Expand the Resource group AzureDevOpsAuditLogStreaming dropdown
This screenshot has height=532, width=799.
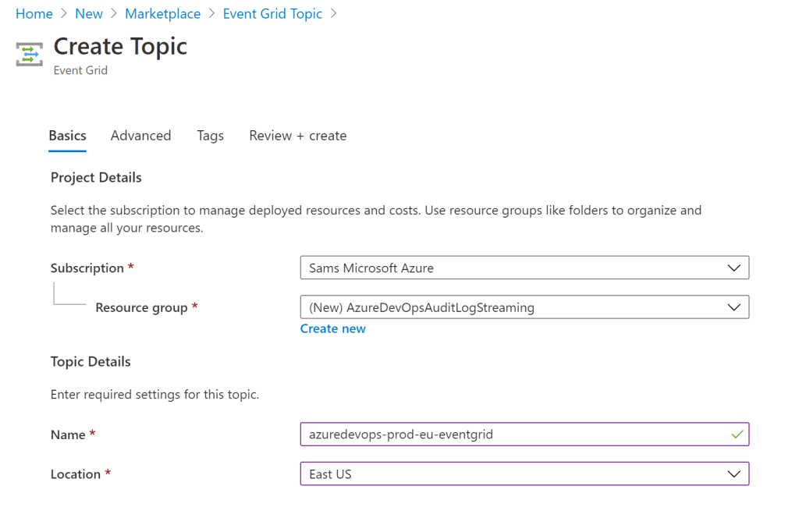pyautogui.click(x=515, y=307)
